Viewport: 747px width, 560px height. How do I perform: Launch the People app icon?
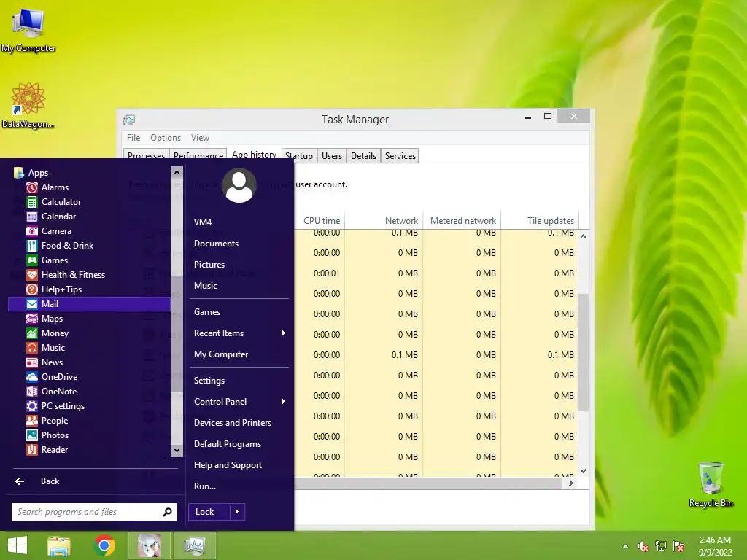pos(32,421)
